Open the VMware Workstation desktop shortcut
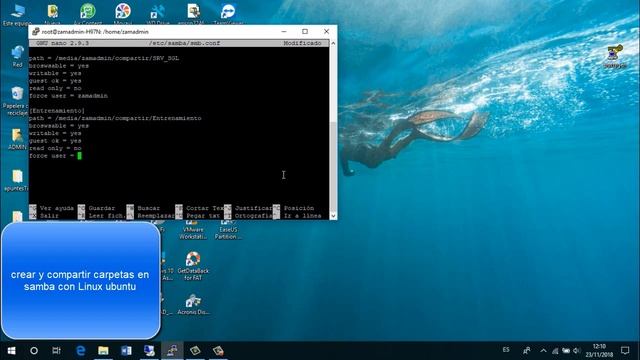Viewport: 640px width, 360px height. click(193, 230)
